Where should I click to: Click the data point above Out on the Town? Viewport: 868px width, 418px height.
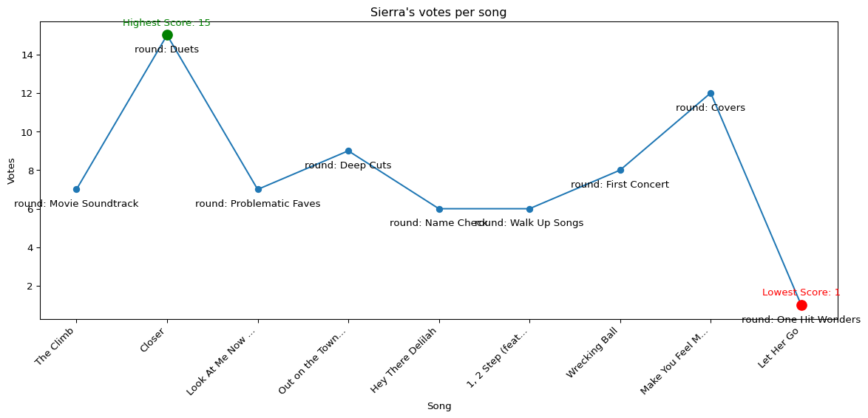point(348,151)
